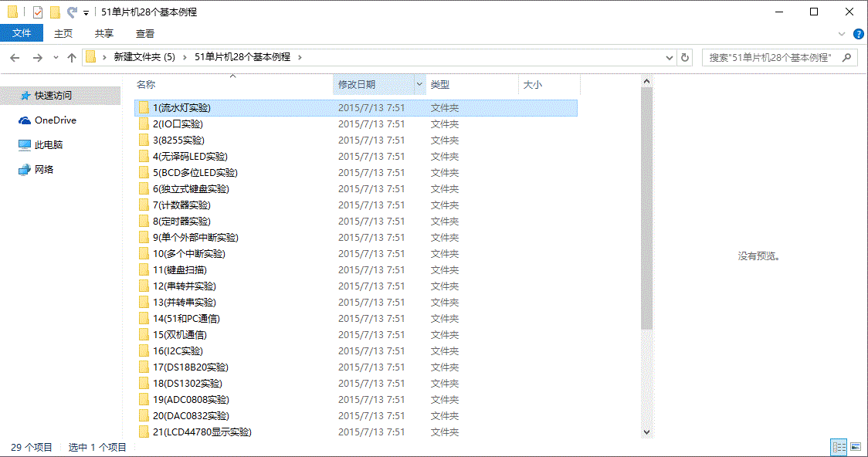Switch to the 共享 ribbon tab
This screenshot has width=868, height=457.
[x=104, y=33]
